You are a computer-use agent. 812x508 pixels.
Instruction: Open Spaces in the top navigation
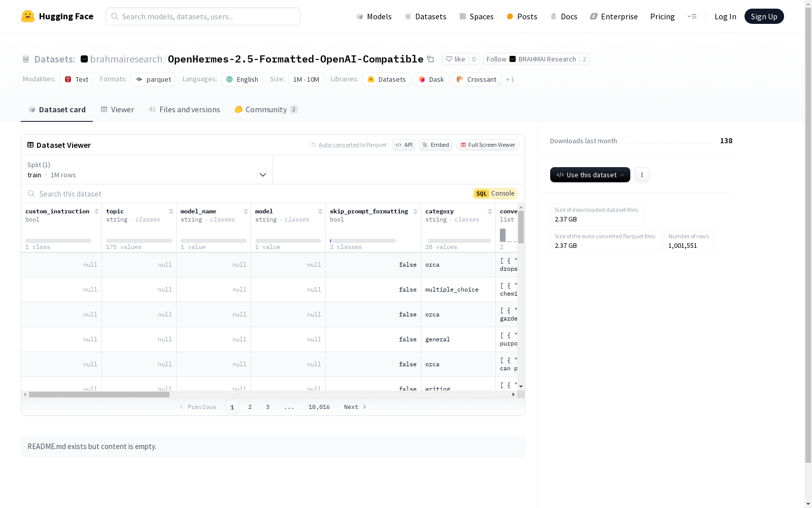[477, 16]
